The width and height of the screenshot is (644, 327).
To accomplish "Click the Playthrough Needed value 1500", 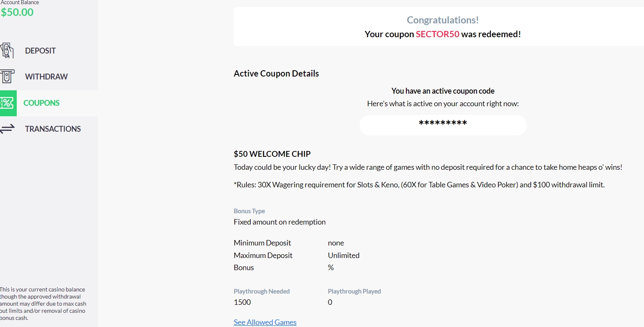I will pyautogui.click(x=242, y=302).
